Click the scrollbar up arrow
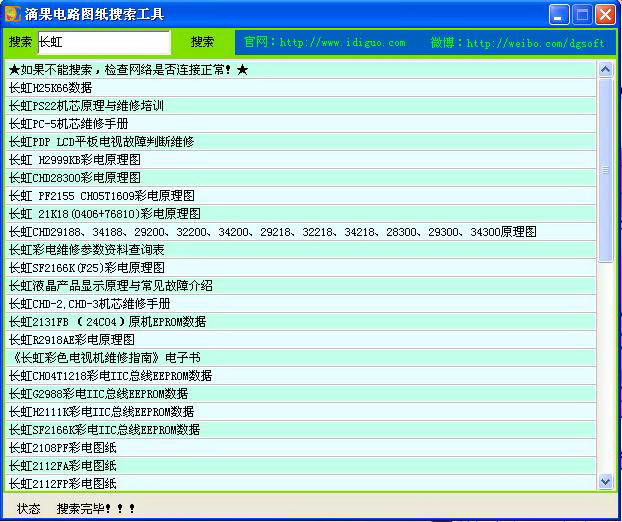Screen dimensions: 622x522 pyautogui.click(x=605, y=70)
